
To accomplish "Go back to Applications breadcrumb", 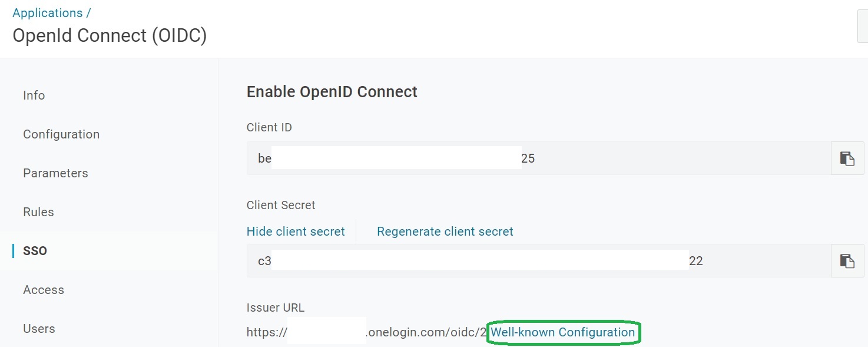I will pyautogui.click(x=48, y=13).
